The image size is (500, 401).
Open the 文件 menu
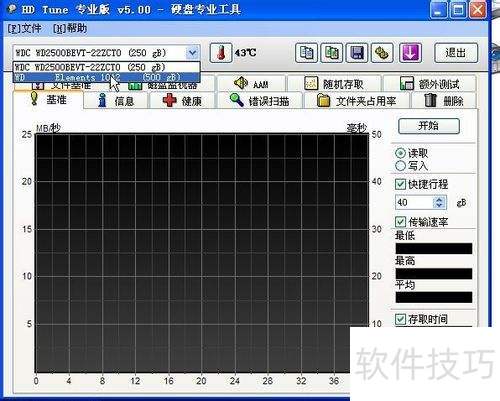point(25,28)
